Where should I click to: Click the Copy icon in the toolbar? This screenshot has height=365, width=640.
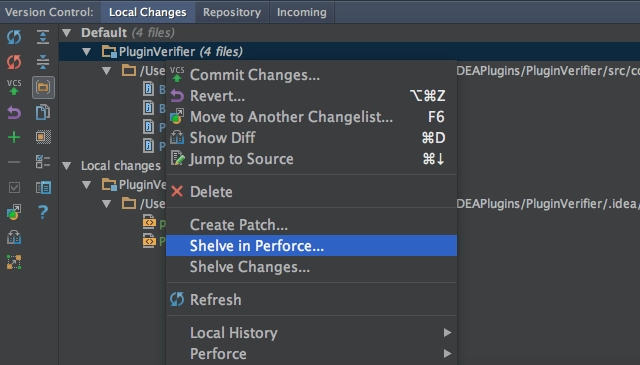click(x=43, y=112)
